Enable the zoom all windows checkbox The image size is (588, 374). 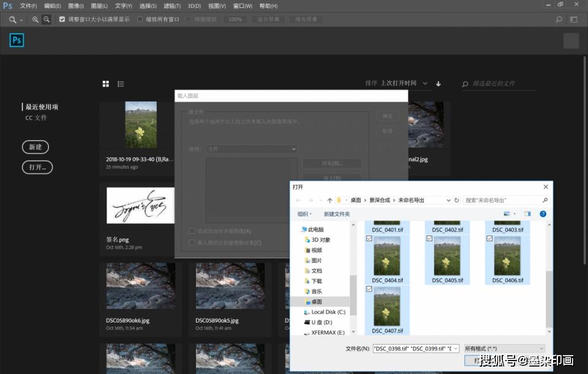click(x=140, y=20)
